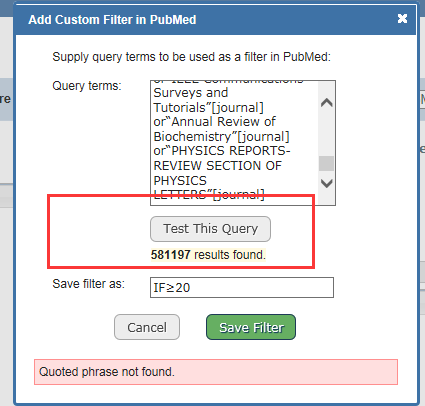Click the Save filter as label
Viewport: 425px width, 406px height.
88,284
